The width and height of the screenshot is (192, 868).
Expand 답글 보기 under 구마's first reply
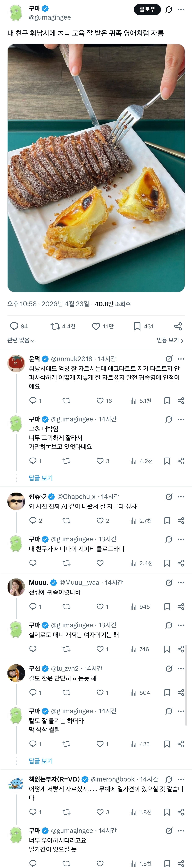(x=41, y=478)
